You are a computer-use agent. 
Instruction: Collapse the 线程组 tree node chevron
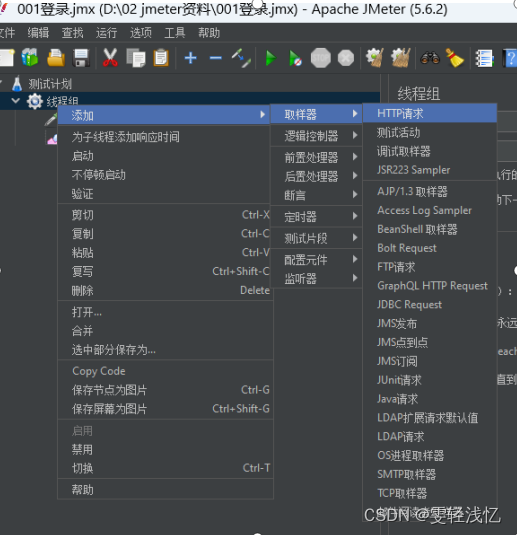pos(15,101)
